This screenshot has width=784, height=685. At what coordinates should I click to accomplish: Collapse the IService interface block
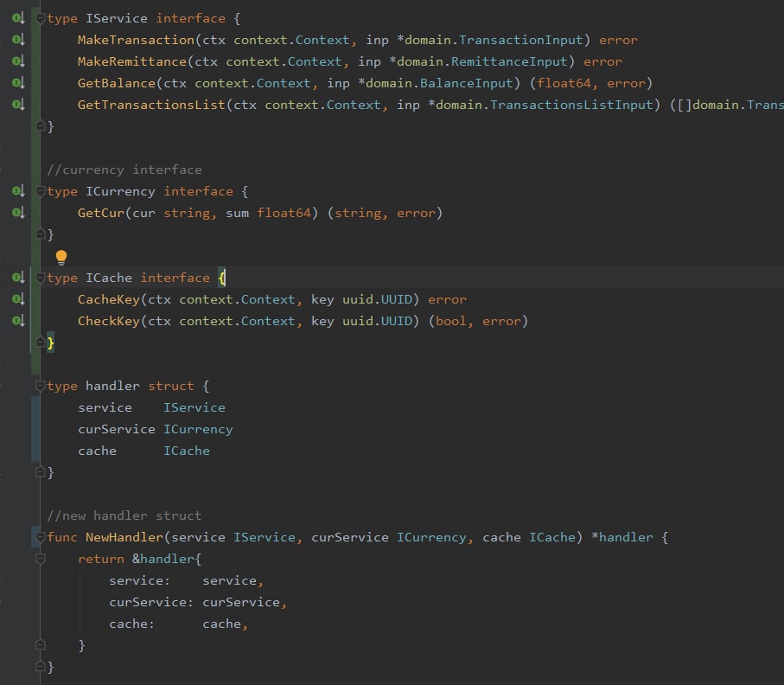coord(41,19)
